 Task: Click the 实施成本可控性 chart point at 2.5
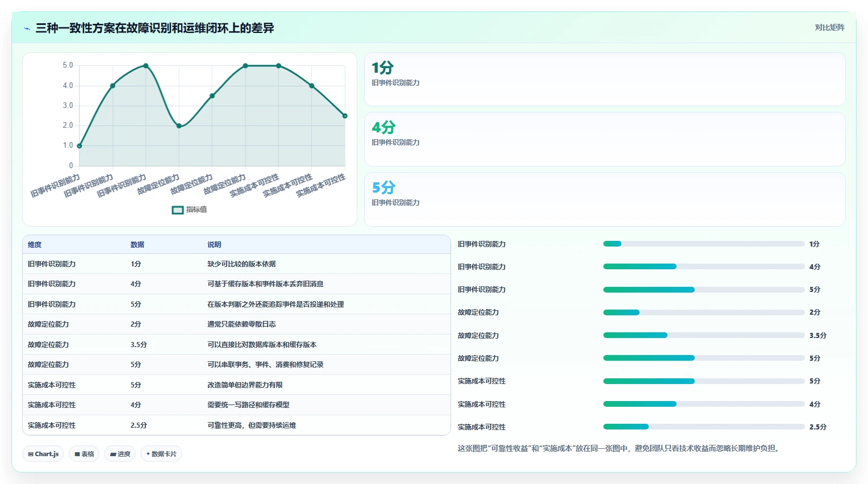point(345,116)
